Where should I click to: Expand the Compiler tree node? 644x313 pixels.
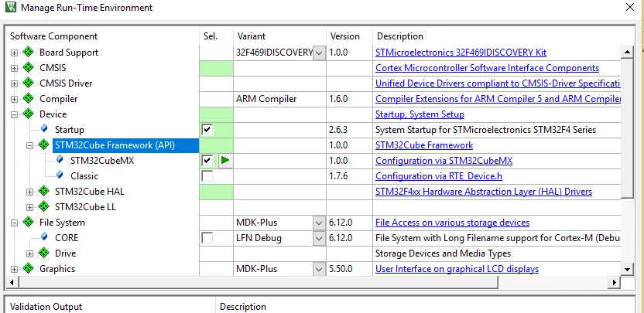coord(15,99)
